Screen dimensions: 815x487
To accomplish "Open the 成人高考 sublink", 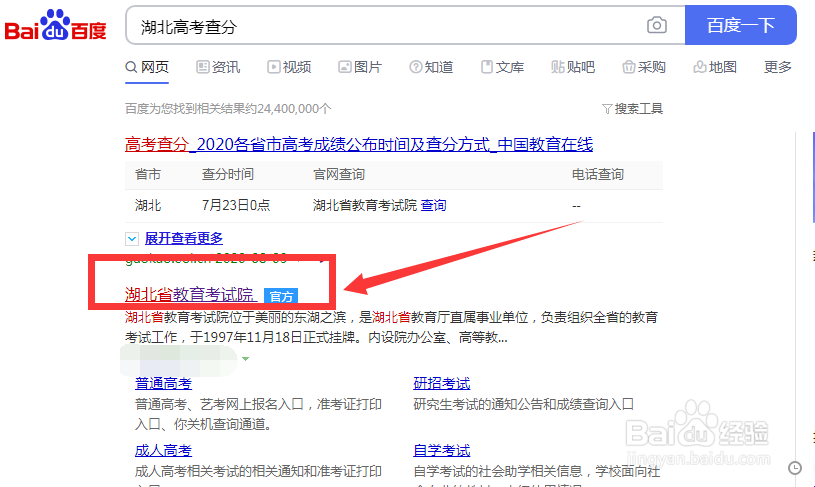I will point(164,451).
